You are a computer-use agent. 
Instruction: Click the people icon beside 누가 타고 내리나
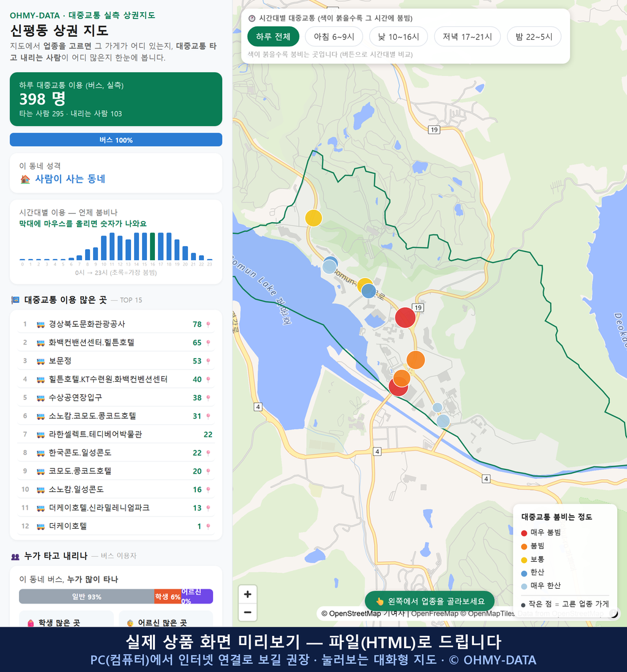coord(15,557)
